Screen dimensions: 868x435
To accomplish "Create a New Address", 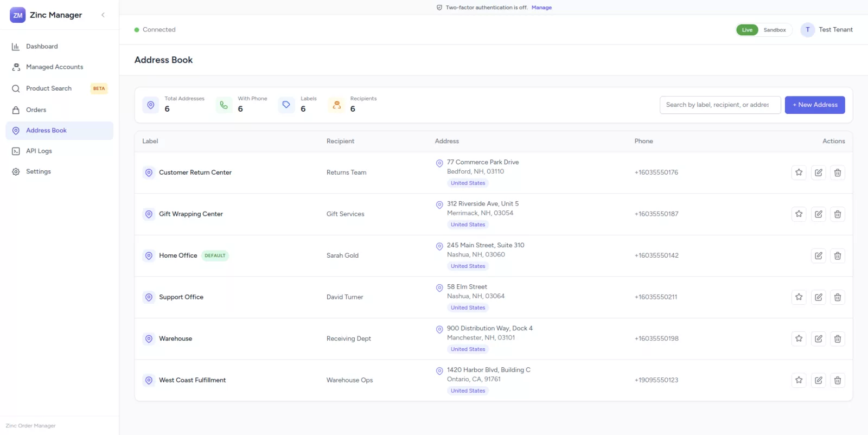I will pos(815,105).
